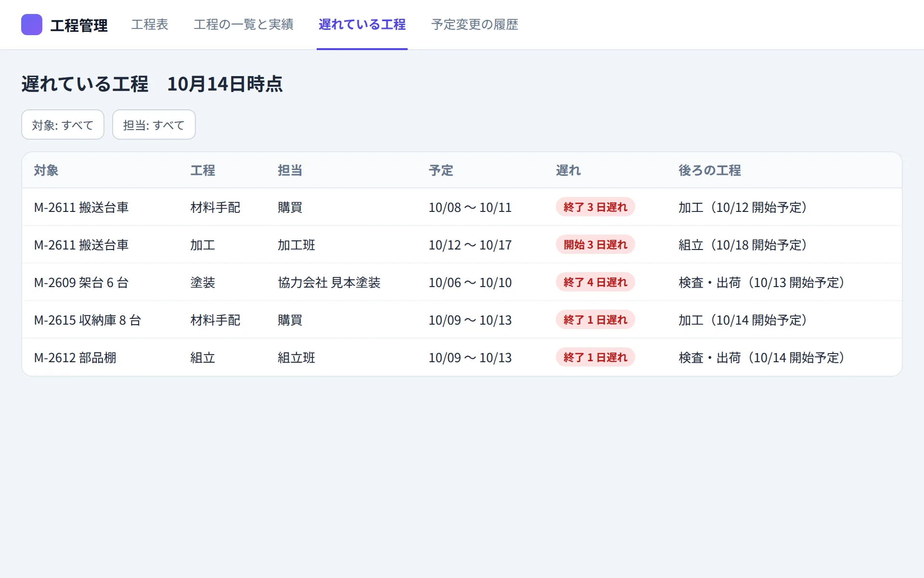
Task: Click 検査・出荷（10/14 開始予定）cell
Action: (x=761, y=358)
